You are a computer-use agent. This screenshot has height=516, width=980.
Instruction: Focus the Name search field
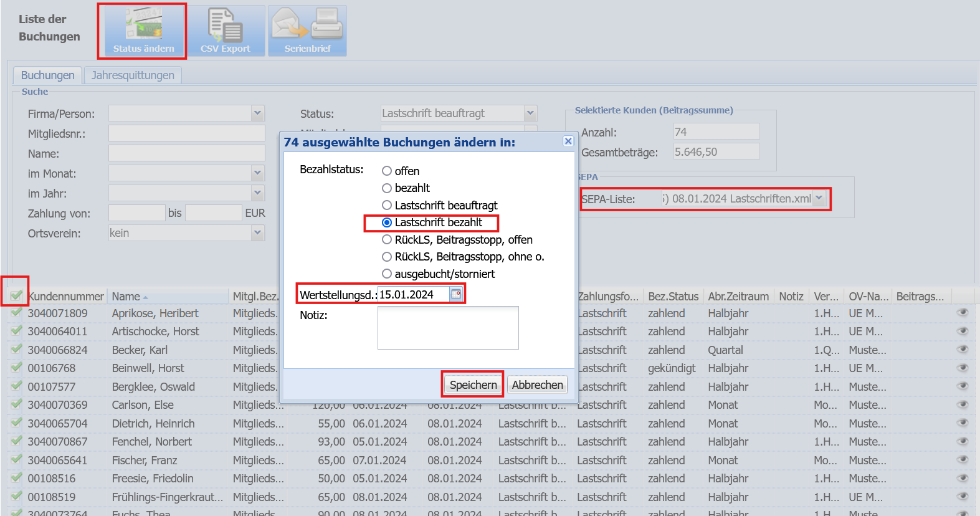[187, 153]
